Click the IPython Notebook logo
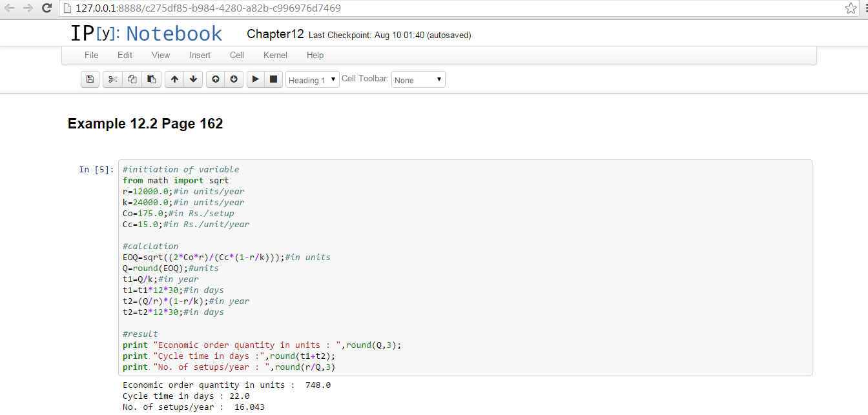Viewport: 868px width, 415px height. (x=146, y=34)
